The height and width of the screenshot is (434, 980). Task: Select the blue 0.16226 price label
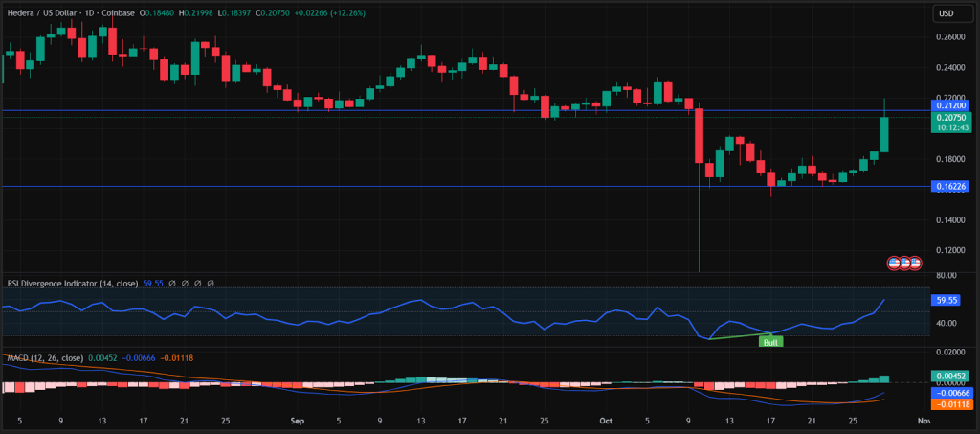click(951, 187)
